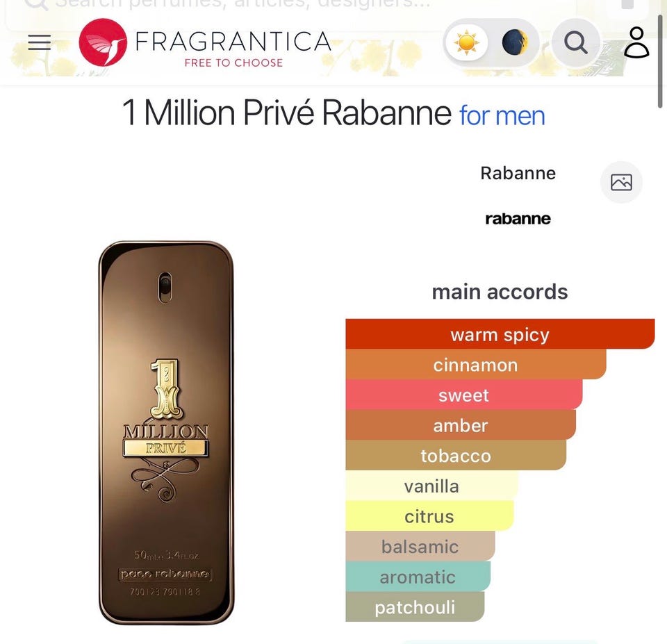This screenshot has width=667, height=644.
Task: Select the tobacco accord bar
Action: pos(456,455)
